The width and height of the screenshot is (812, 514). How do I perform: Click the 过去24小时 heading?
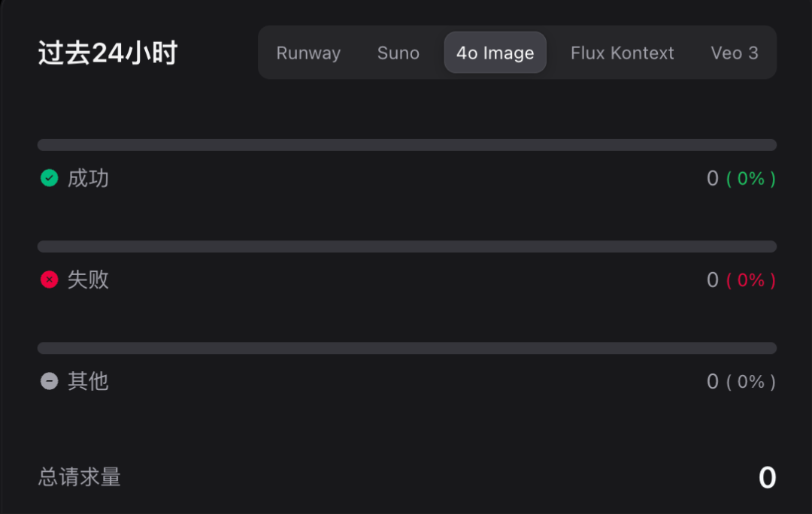pos(108,53)
